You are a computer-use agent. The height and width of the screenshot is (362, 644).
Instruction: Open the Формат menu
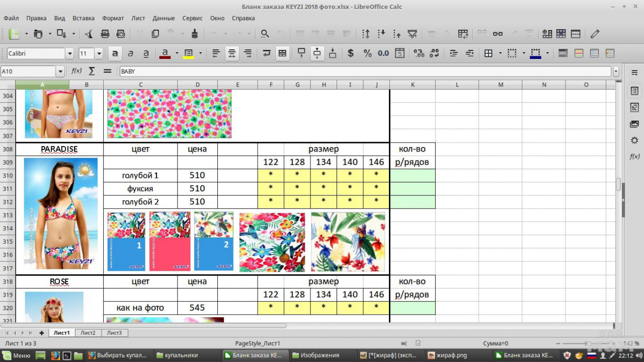click(x=113, y=18)
